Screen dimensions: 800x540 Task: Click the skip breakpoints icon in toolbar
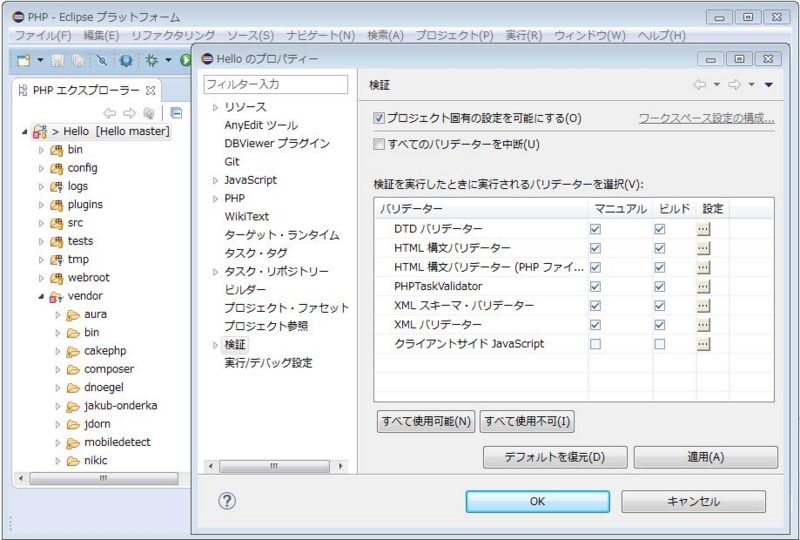102,61
